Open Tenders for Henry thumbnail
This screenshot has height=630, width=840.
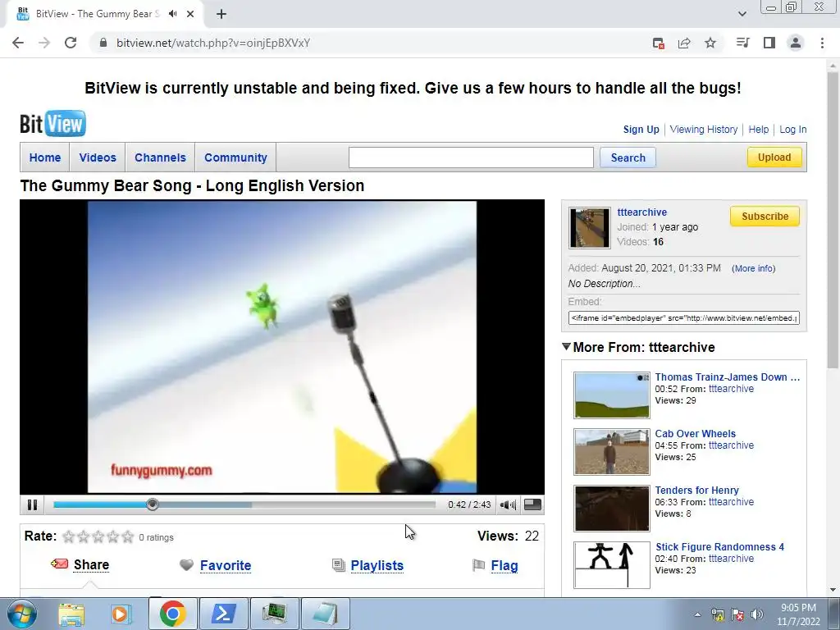pyautogui.click(x=612, y=509)
